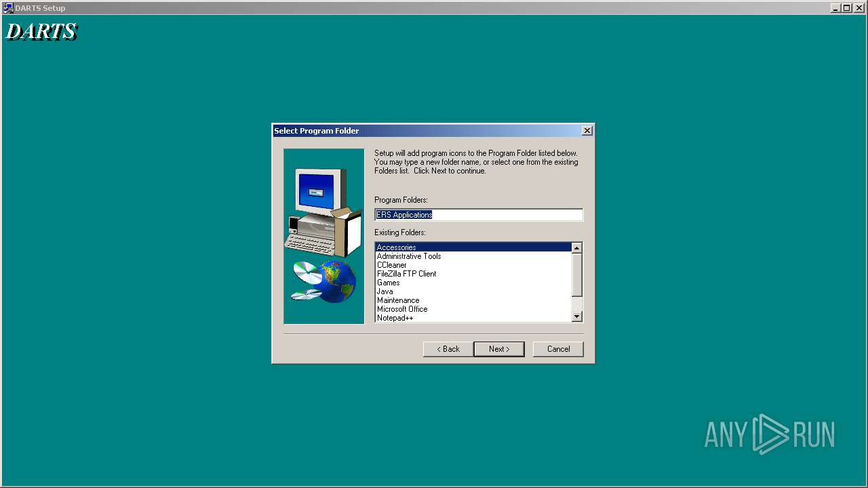Screen dimensions: 868x488
Task: Click the Program Folders text field
Action: pyautogui.click(x=479, y=215)
